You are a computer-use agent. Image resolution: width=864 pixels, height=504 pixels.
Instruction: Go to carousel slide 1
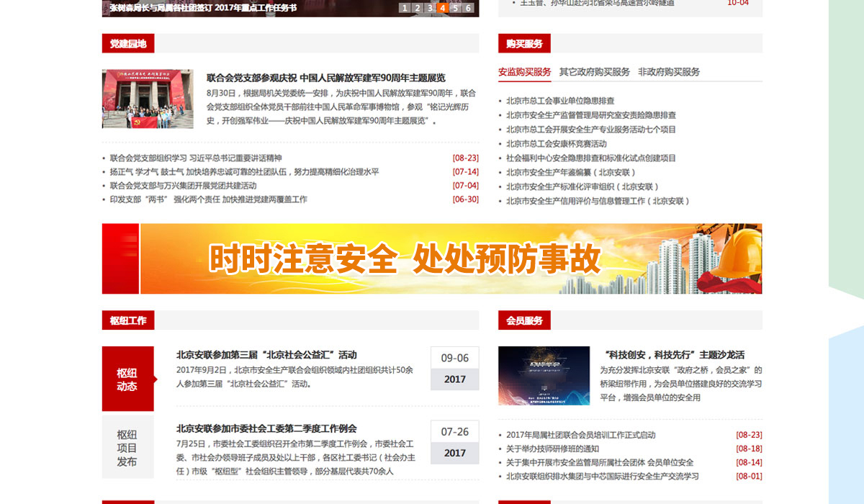pos(405,8)
